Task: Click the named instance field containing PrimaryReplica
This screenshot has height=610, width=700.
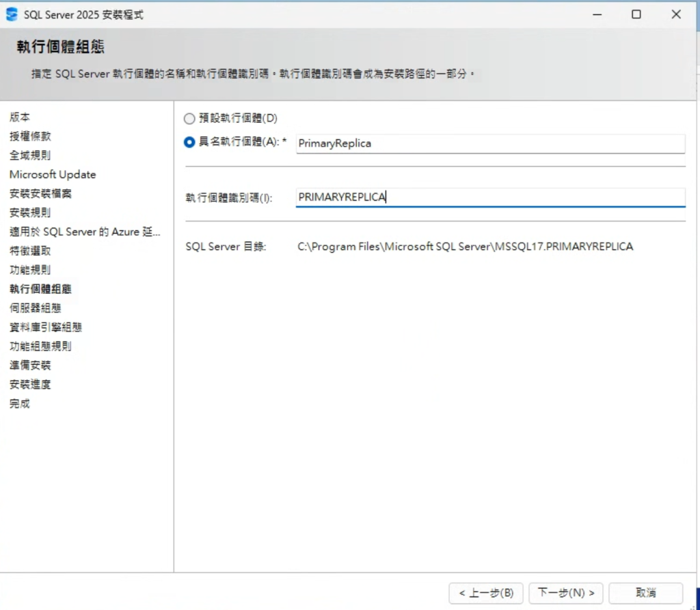Action: 490,143
